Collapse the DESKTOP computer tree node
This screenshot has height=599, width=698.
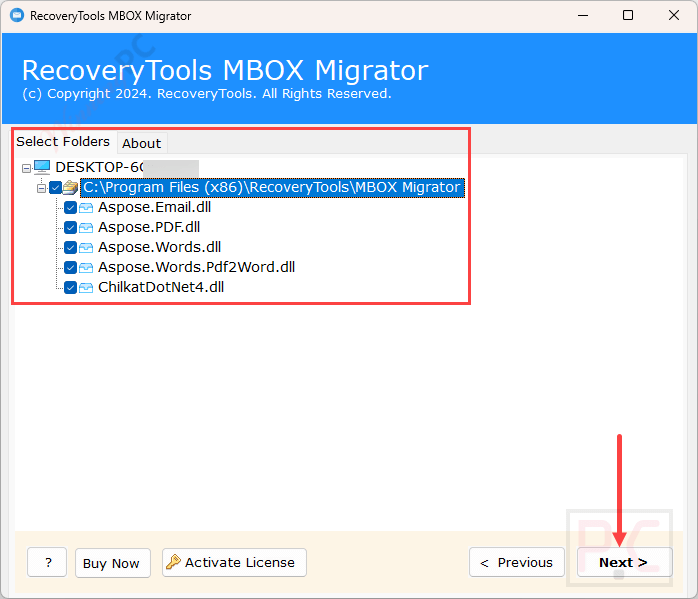click(x=26, y=168)
